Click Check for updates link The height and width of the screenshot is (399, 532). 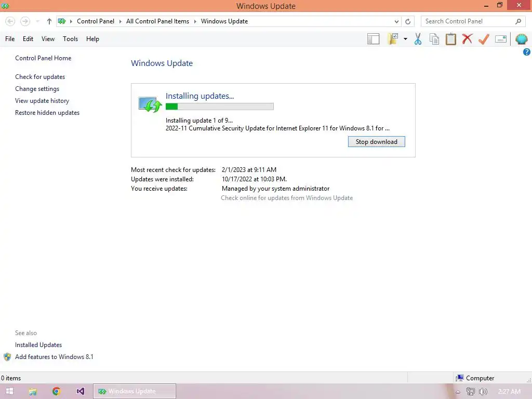(40, 77)
